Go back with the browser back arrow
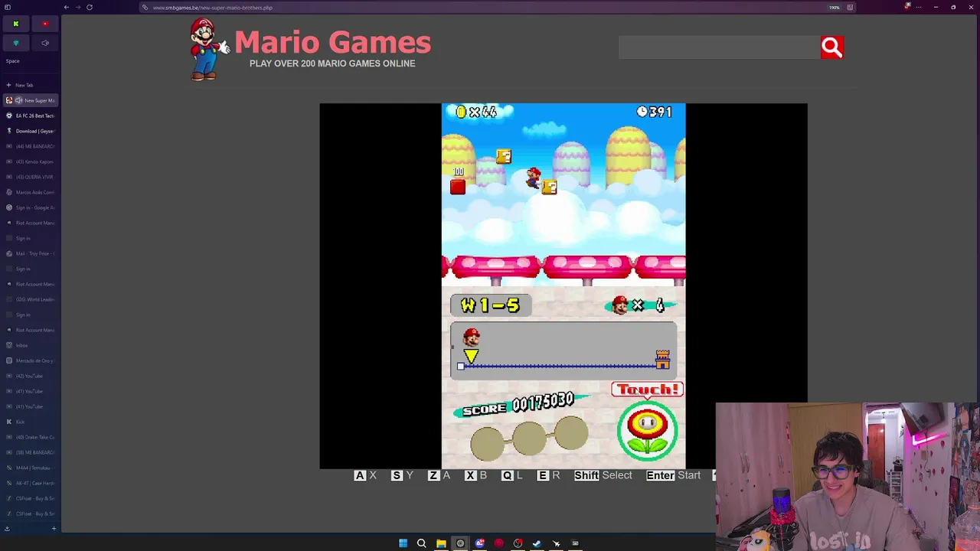Screen dimensions: 980x551 coord(67,7)
